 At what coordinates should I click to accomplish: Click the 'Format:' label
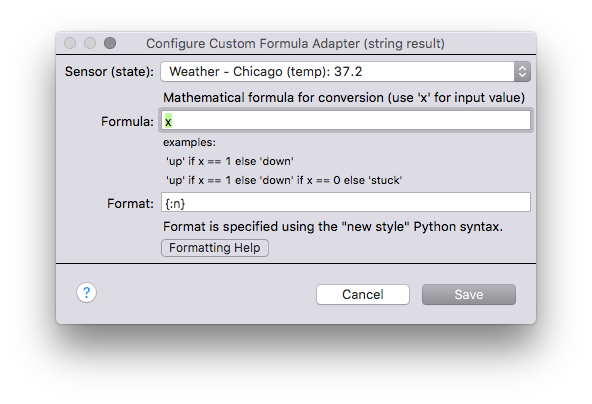click(x=131, y=204)
